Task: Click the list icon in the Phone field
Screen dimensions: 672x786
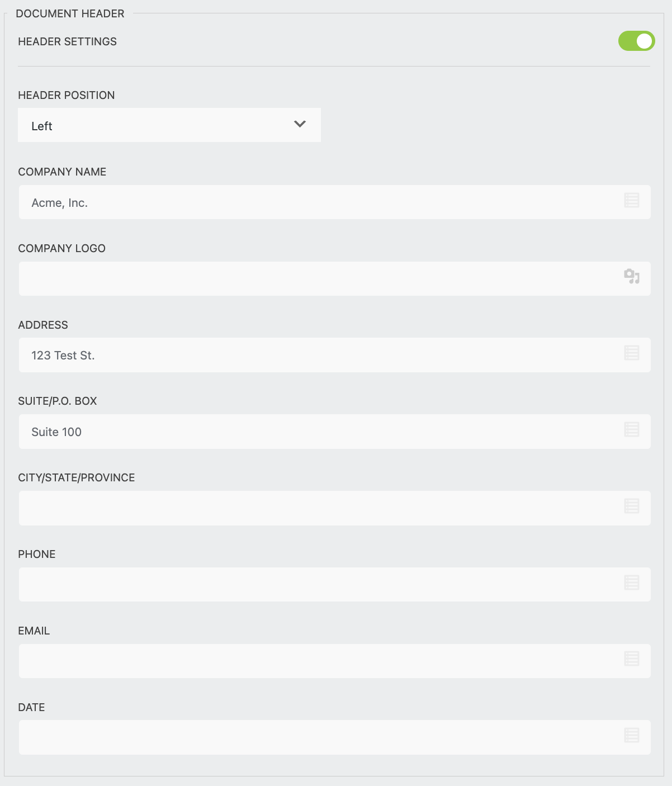Action: point(631,583)
